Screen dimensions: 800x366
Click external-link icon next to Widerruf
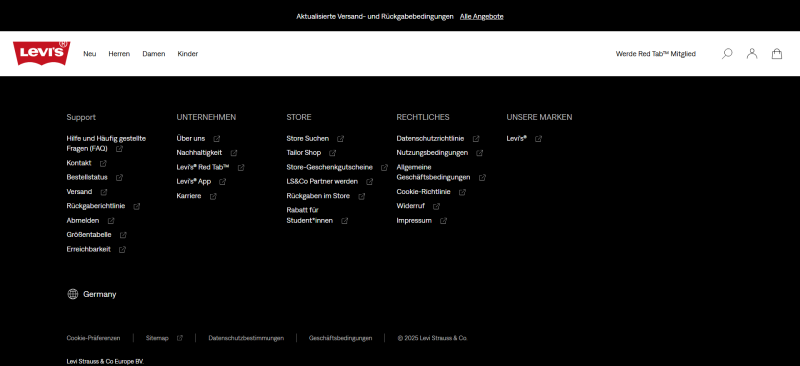pyautogui.click(x=436, y=206)
